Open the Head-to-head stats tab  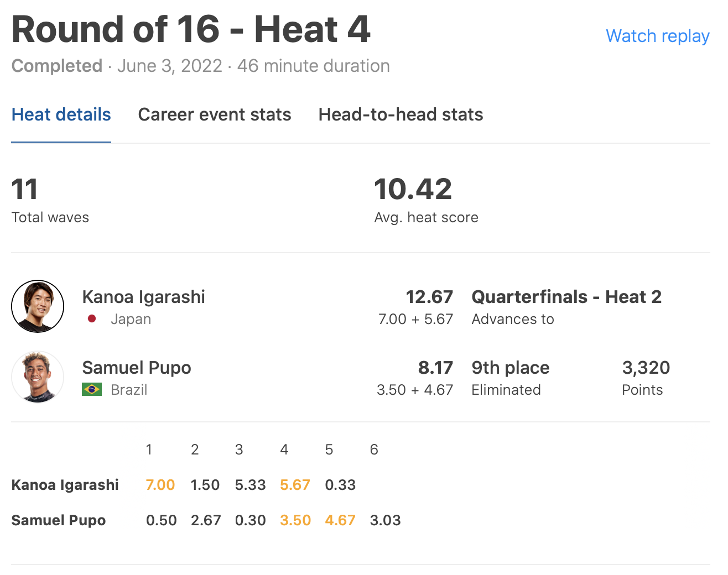click(401, 114)
